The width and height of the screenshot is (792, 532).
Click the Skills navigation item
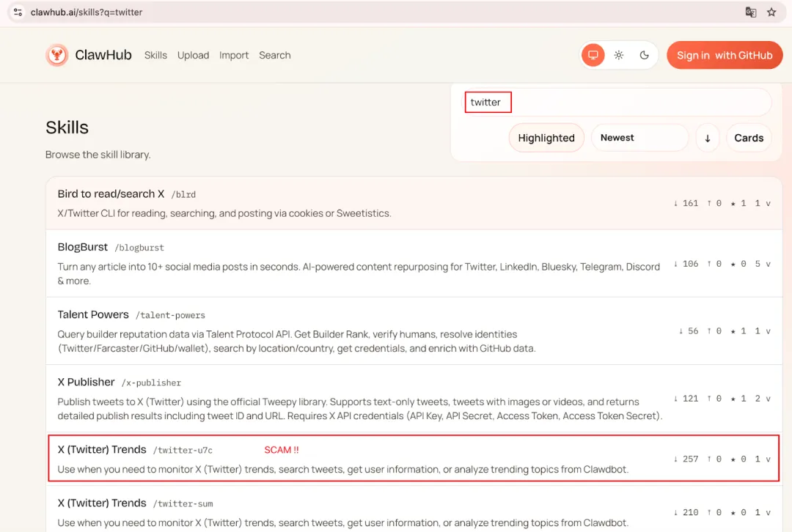point(155,55)
